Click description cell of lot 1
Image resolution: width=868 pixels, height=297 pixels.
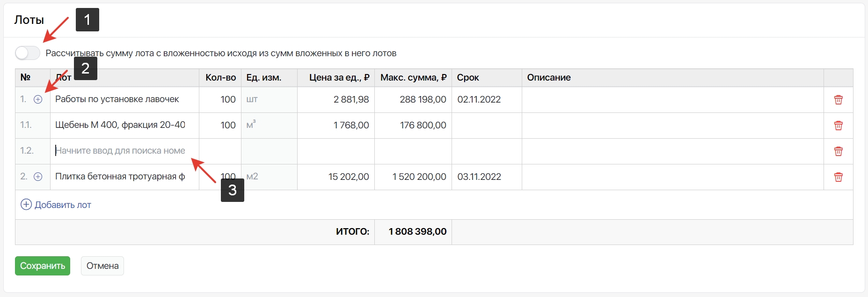point(672,99)
